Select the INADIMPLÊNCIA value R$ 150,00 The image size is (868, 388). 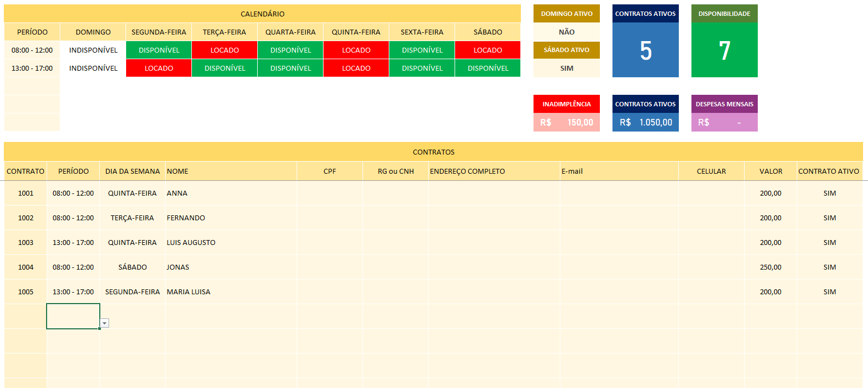click(x=566, y=122)
